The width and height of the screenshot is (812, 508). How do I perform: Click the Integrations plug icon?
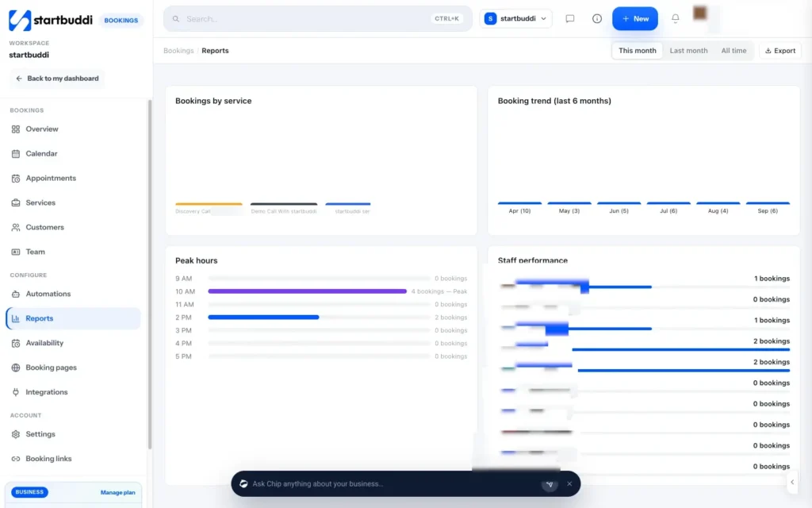click(x=16, y=392)
